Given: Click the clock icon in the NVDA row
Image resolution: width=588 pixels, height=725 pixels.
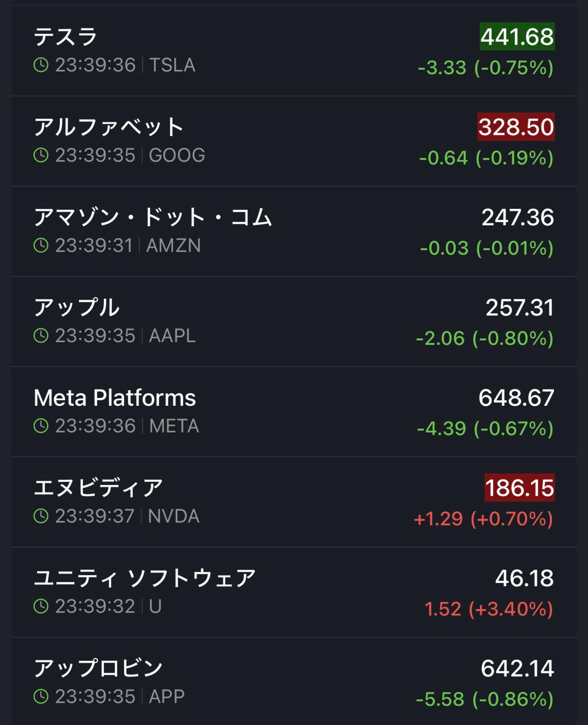Looking at the screenshot, I should point(41,516).
